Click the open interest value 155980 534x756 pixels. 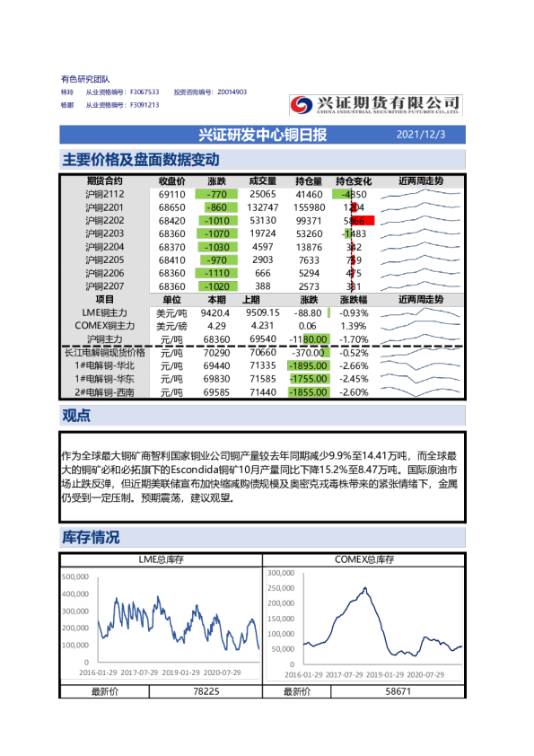[x=309, y=207]
